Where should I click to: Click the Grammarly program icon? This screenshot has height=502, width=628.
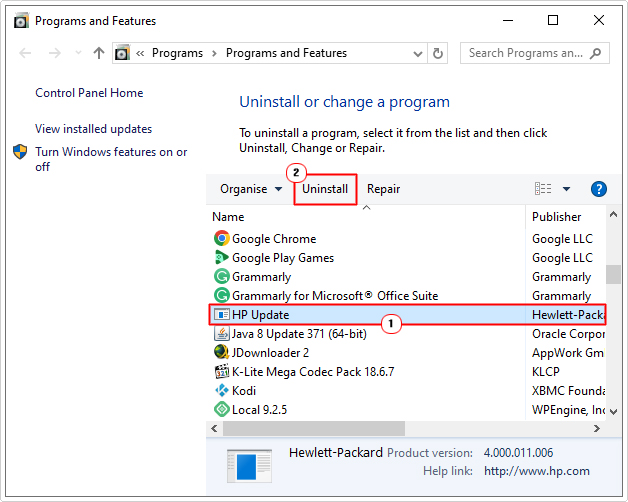point(221,276)
